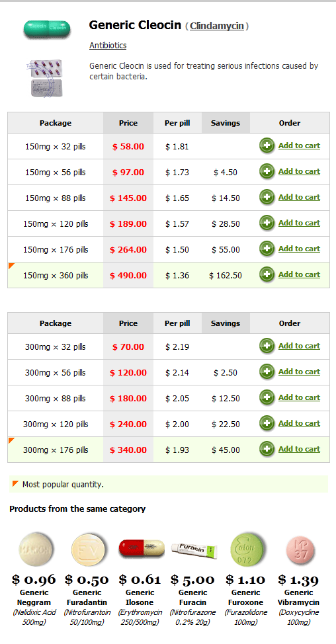The height and width of the screenshot is (644, 336).
Task: Add 300mg × 56 pills to cart
Action: click(x=299, y=372)
